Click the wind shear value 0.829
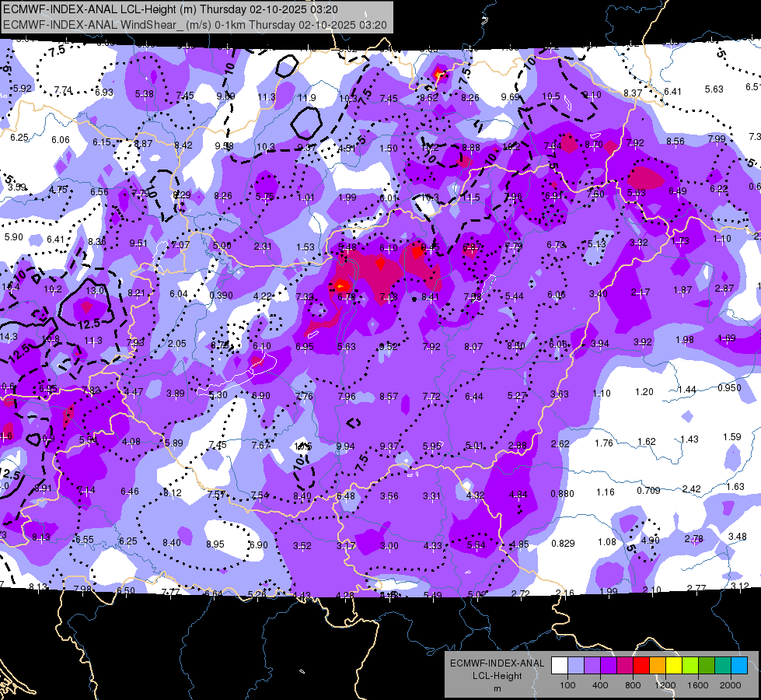 point(563,543)
